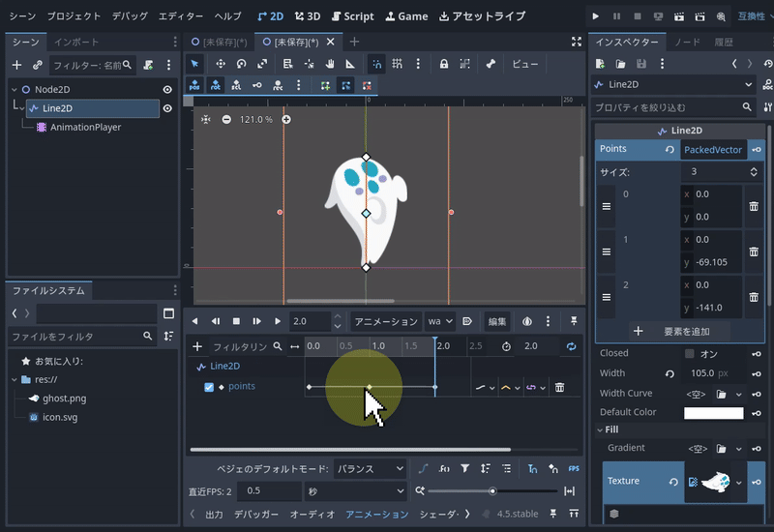Select the Rotate mode tool
Image resolution: width=774 pixels, height=532 pixels.
point(241,64)
